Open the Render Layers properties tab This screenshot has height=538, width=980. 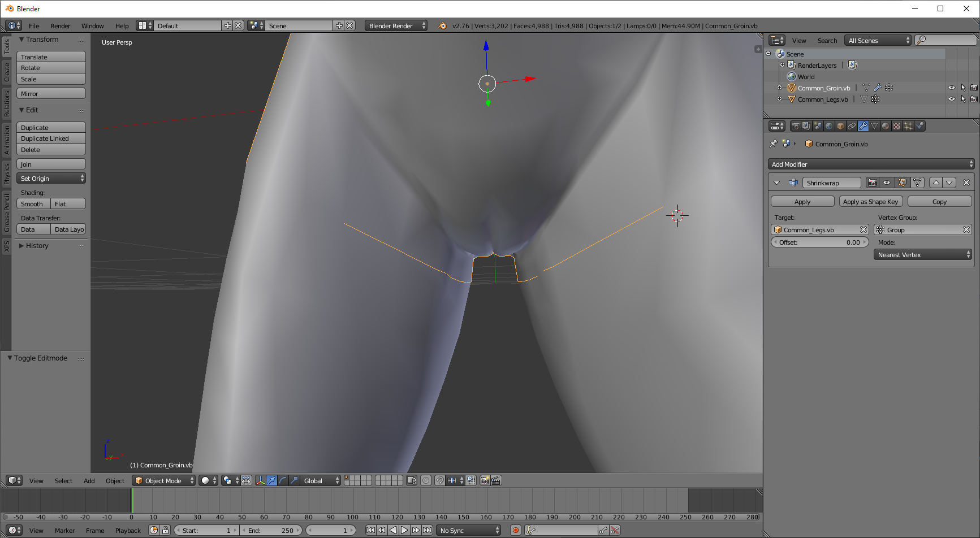[806, 126]
